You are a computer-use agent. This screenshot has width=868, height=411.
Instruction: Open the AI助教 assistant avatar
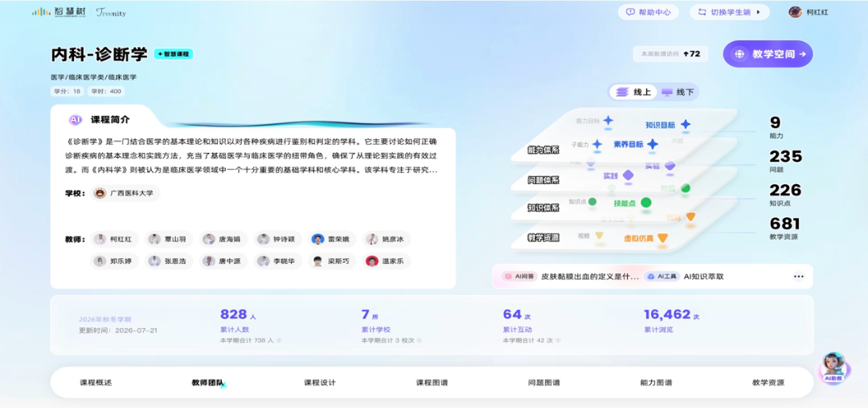[x=833, y=368]
